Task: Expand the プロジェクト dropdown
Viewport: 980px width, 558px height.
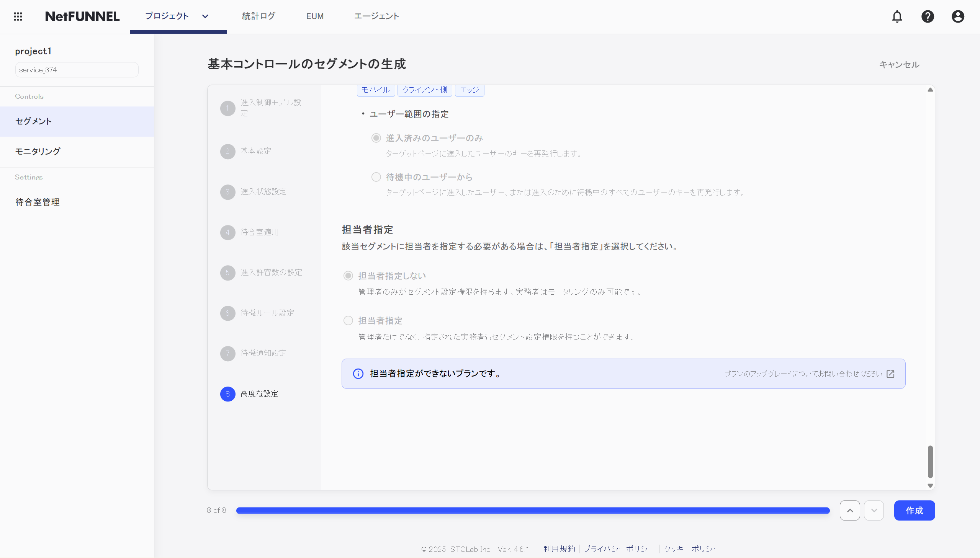Action: [205, 16]
